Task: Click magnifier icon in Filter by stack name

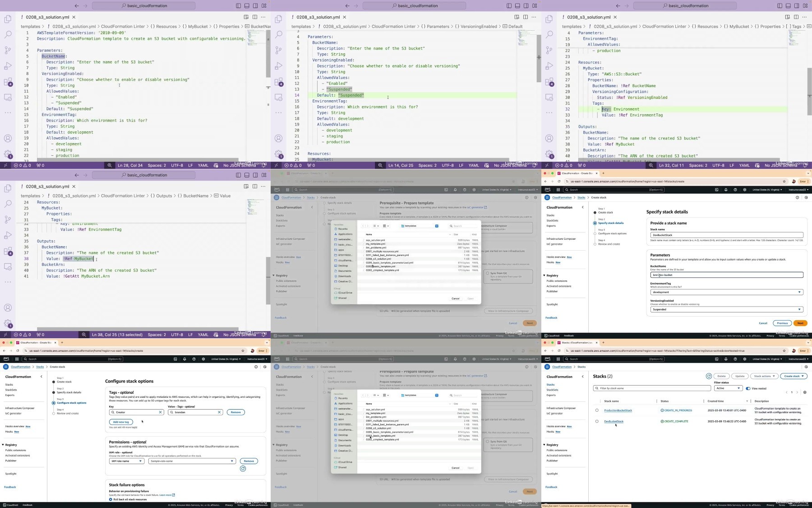Action: (597, 388)
